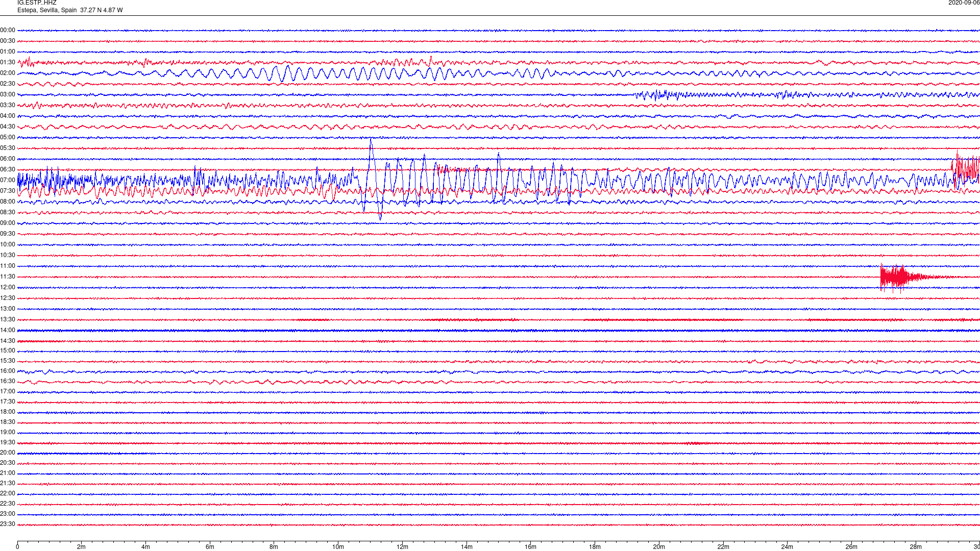Image resolution: width=980 pixels, height=551 pixels.
Task: Select the 05:00 trace time label
Action: point(8,138)
